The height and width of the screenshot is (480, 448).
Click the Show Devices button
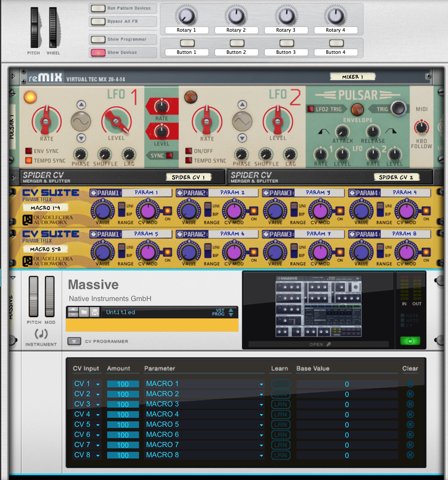pos(98,52)
